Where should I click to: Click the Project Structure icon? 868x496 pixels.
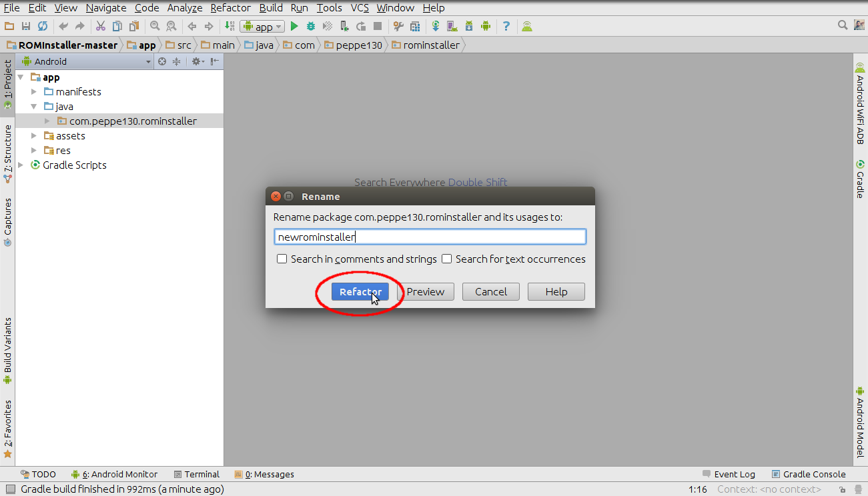click(415, 26)
